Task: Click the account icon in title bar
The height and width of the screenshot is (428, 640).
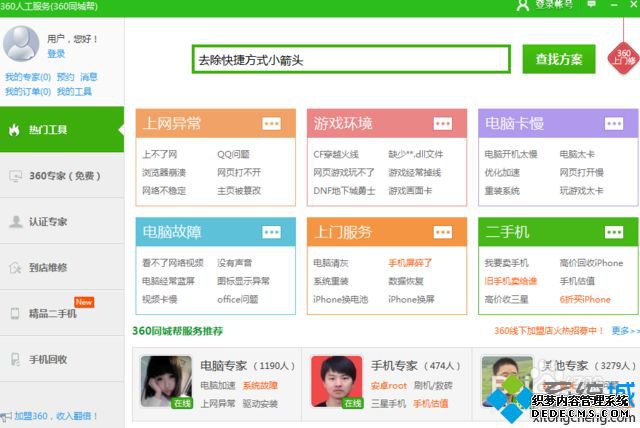Action: (x=523, y=5)
